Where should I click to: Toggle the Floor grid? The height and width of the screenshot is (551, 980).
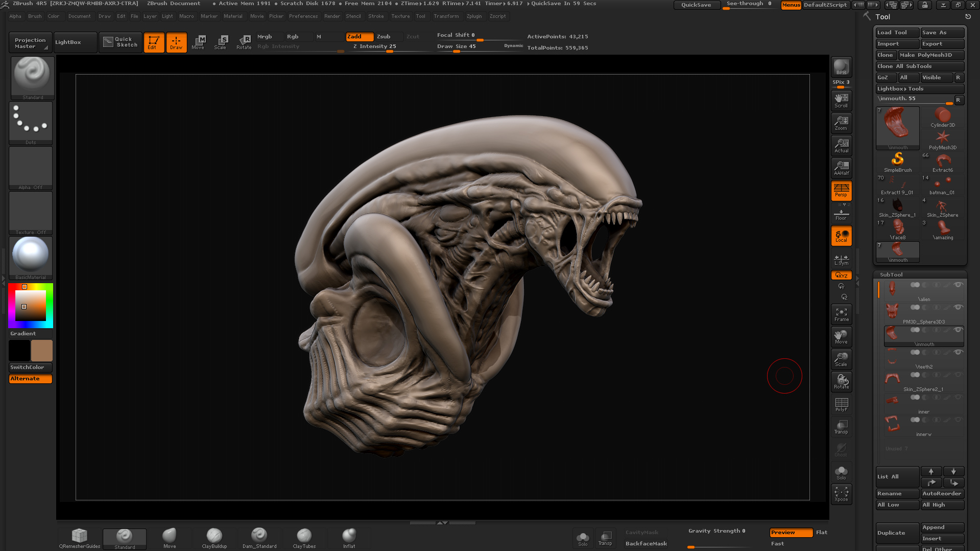coord(841,213)
